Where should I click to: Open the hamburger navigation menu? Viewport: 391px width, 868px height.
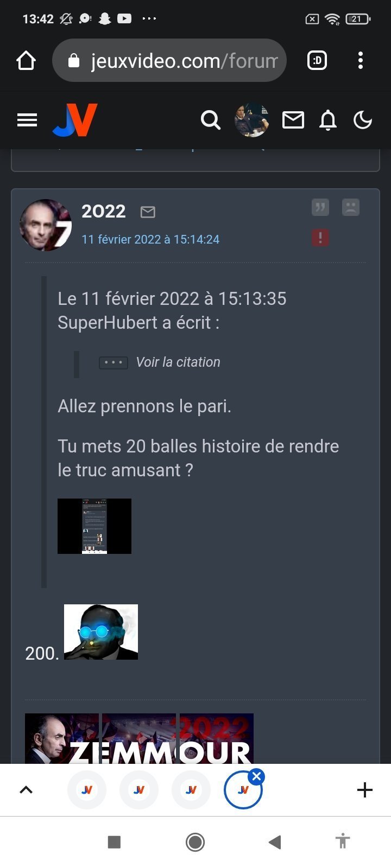coord(27,120)
